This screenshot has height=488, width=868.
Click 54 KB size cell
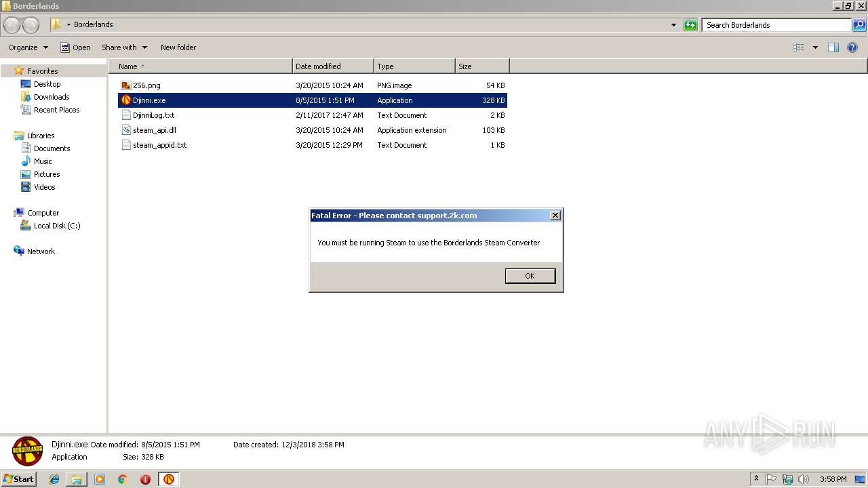(x=496, y=85)
